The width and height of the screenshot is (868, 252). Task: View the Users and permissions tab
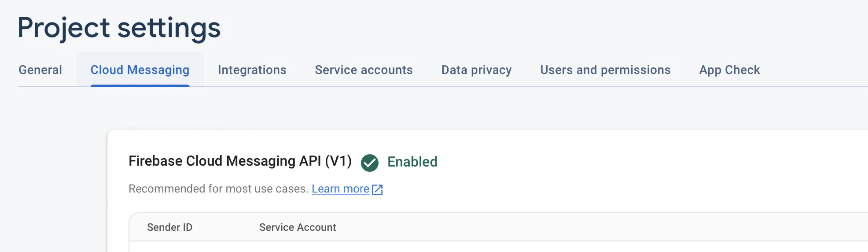coord(605,70)
